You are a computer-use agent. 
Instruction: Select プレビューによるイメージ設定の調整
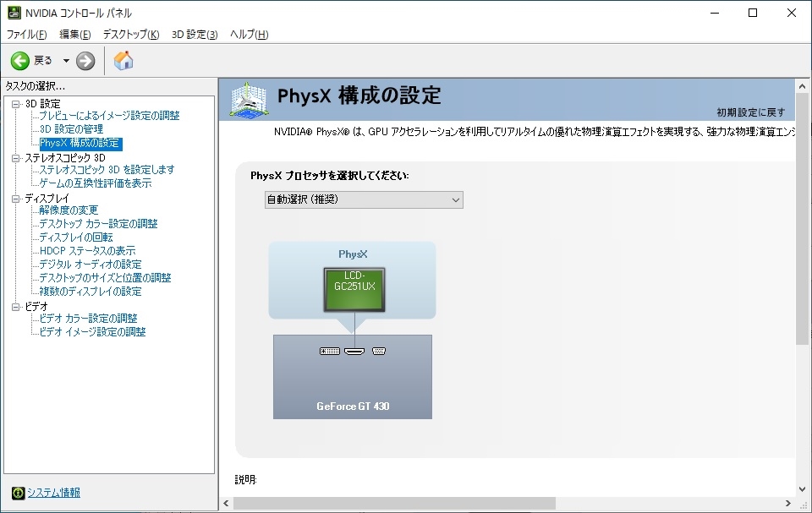(x=109, y=116)
